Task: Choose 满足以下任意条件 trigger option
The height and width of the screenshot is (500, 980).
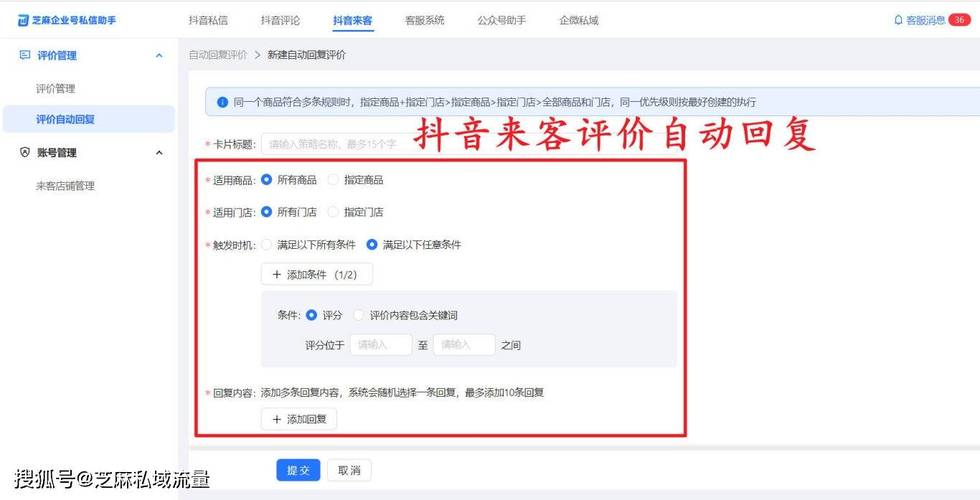Action: coord(372,245)
